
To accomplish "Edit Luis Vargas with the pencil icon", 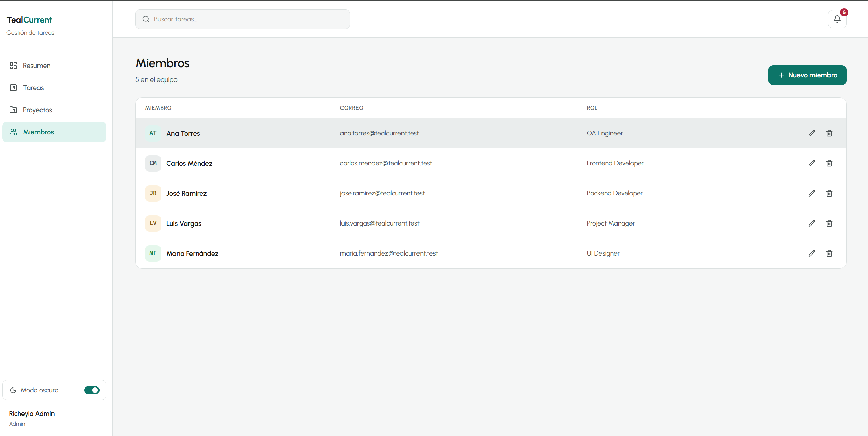I will [x=812, y=223].
